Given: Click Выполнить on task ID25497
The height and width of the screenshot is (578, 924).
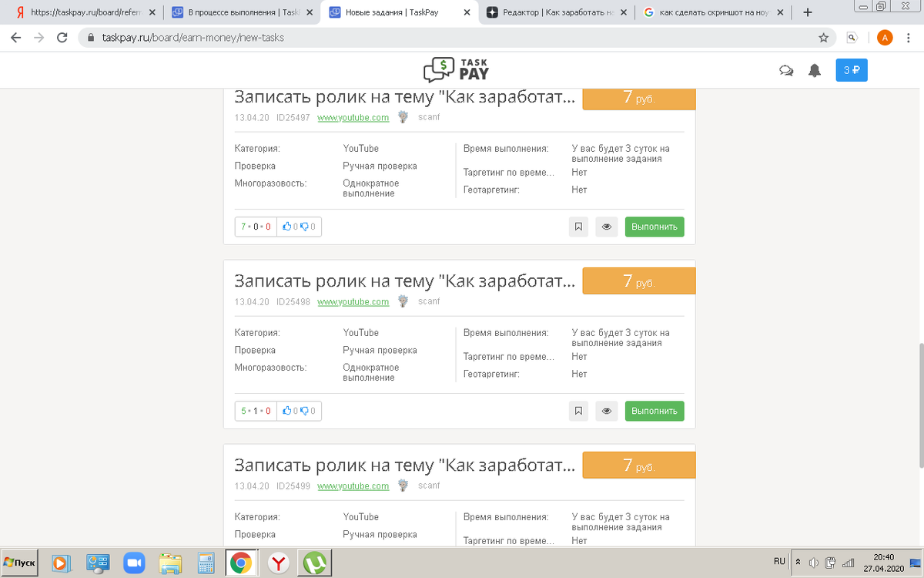Looking at the screenshot, I should [654, 227].
